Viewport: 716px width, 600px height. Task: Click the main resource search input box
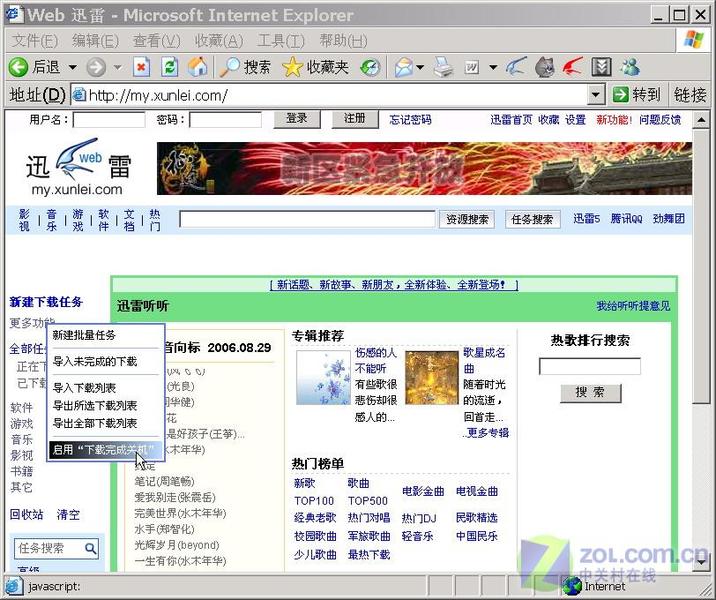(x=307, y=219)
